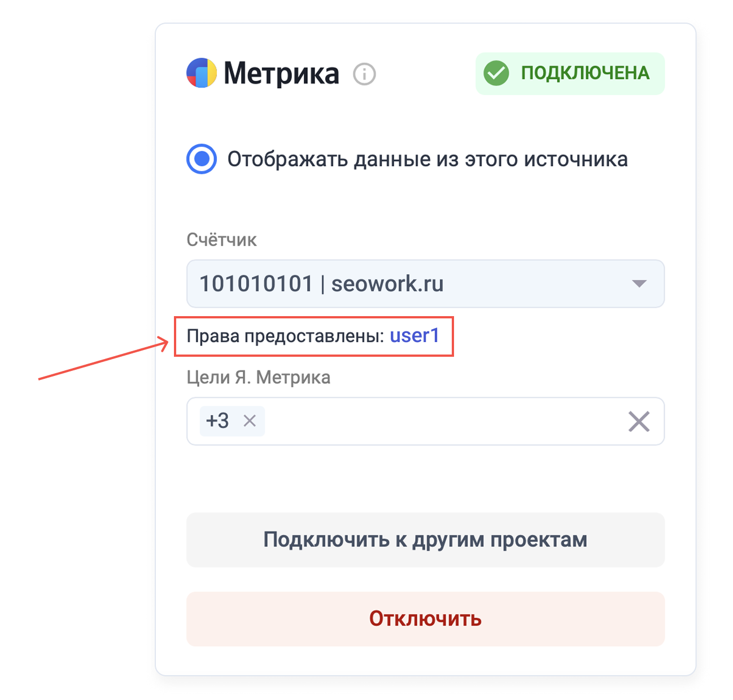Click the +3 goals tag

217,421
